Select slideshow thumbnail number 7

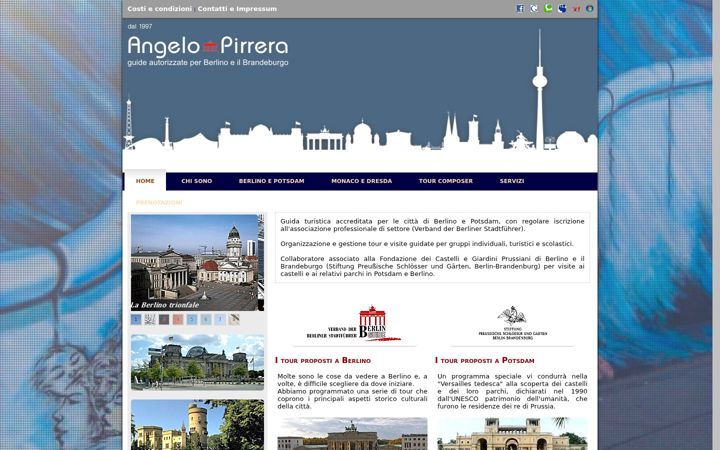(x=220, y=319)
